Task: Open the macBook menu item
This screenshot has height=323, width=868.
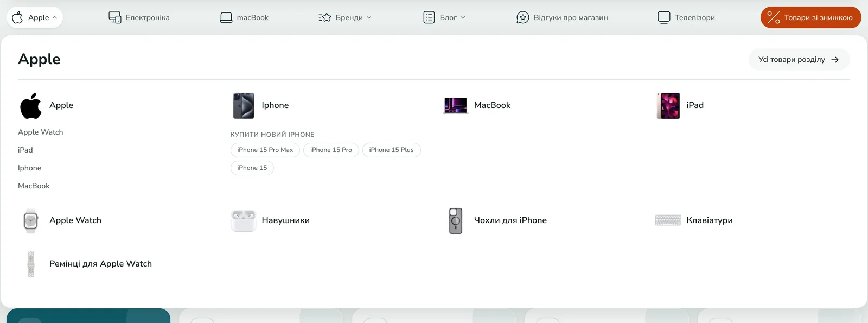Action: click(252, 17)
